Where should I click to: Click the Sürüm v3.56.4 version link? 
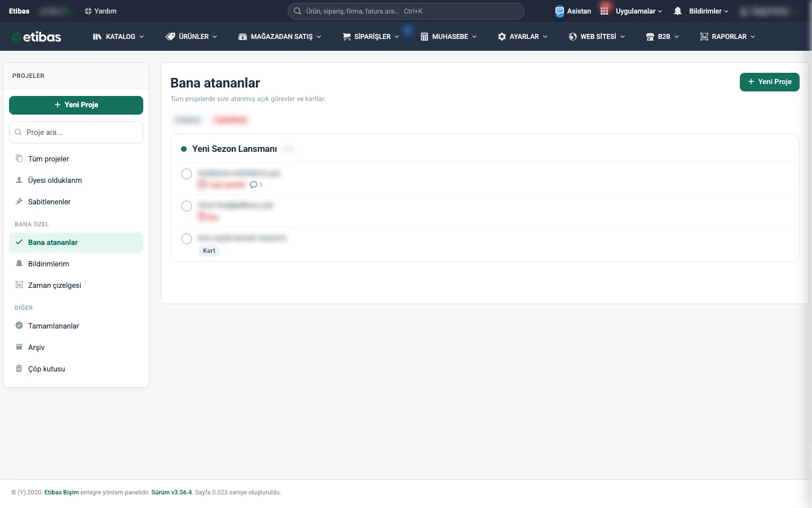click(x=171, y=492)
